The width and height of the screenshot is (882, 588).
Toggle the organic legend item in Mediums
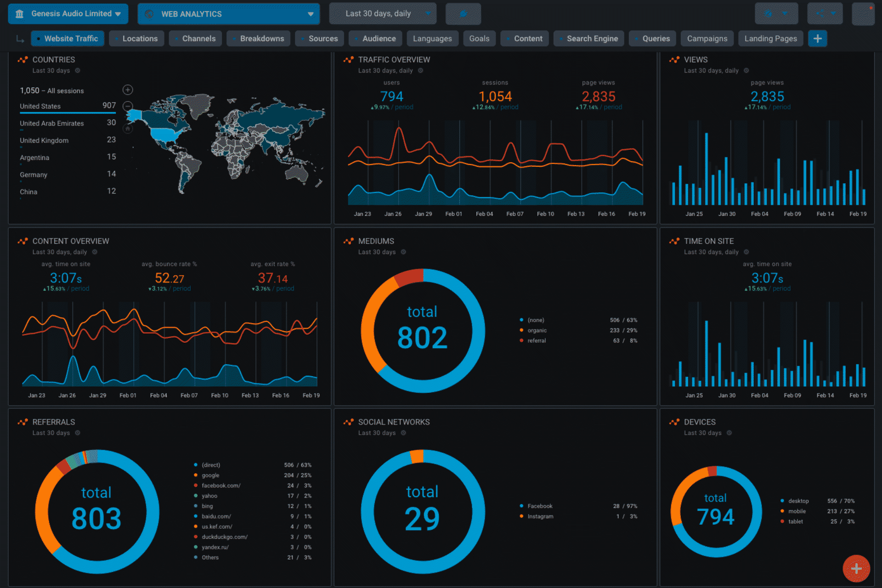click(537, 330)
